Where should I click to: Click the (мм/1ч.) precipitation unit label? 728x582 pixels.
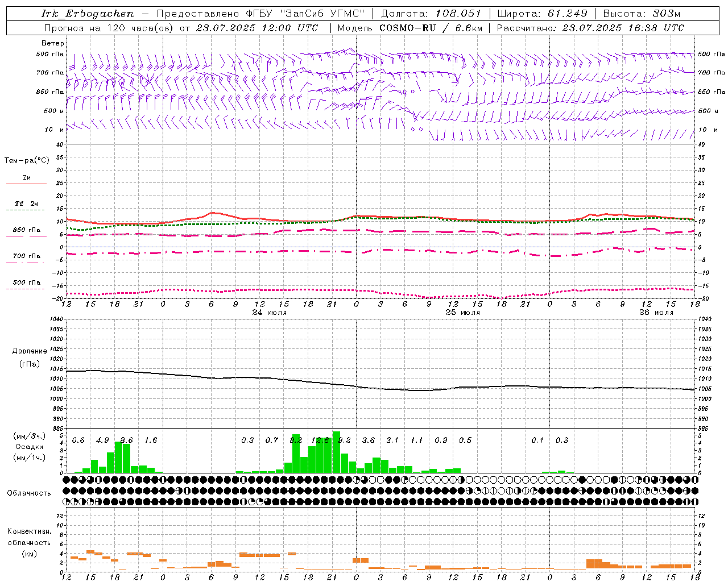pyautogui.click(x=29, y=458)
